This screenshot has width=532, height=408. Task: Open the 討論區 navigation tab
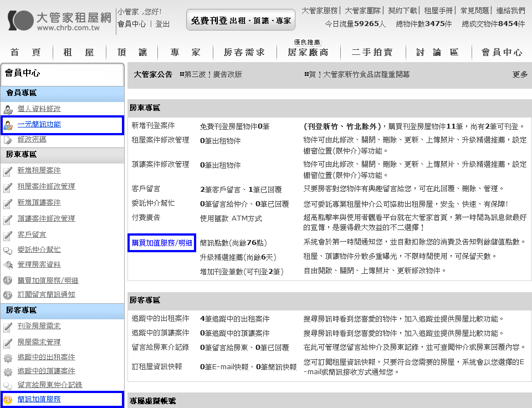(438, 52)
